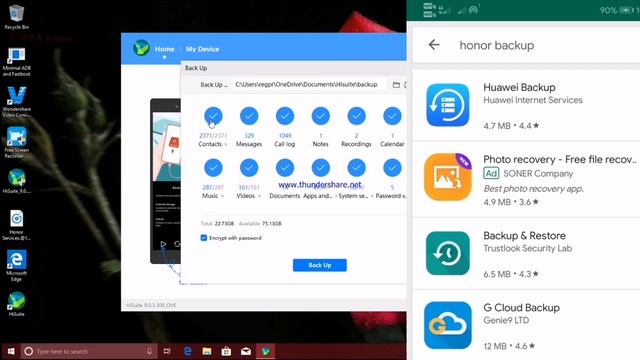Toggle Encrypt with password checkbox

click(x=204, y=238)
